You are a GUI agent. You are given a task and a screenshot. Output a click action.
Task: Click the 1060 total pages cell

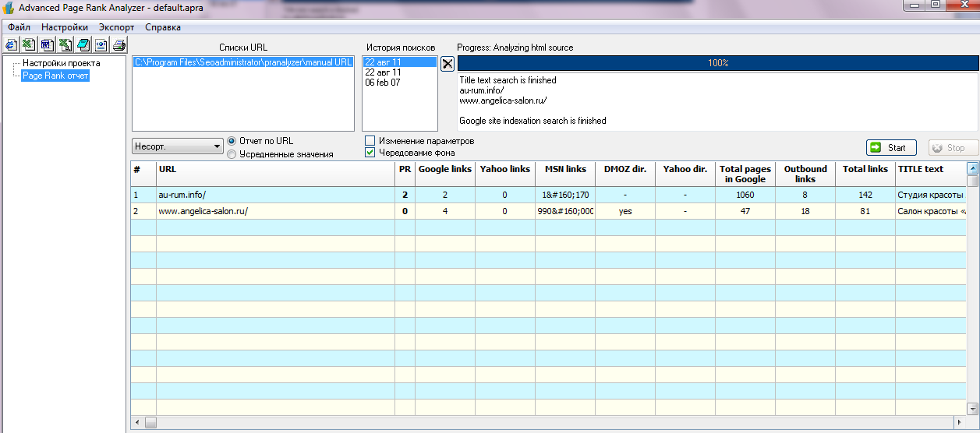(745, 195)
